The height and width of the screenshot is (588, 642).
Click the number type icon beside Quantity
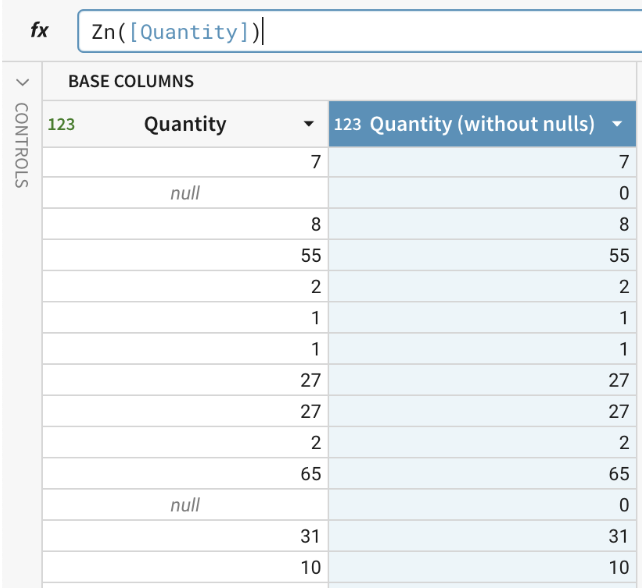(x=61, y=124)
